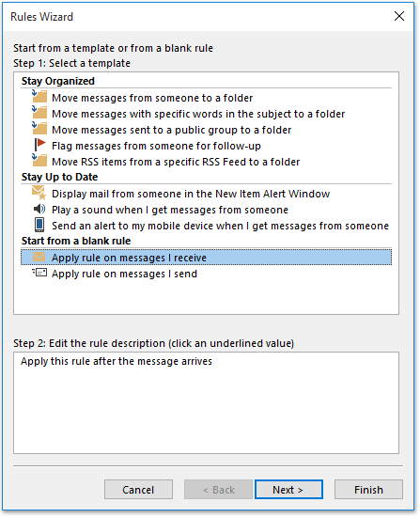Click the Finish button

coord(368,490)
